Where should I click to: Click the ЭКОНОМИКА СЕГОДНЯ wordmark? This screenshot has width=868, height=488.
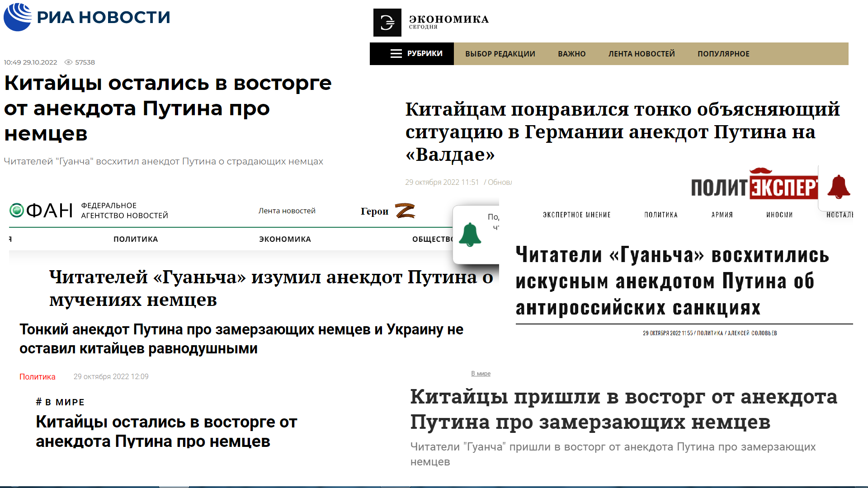point(448,22)
